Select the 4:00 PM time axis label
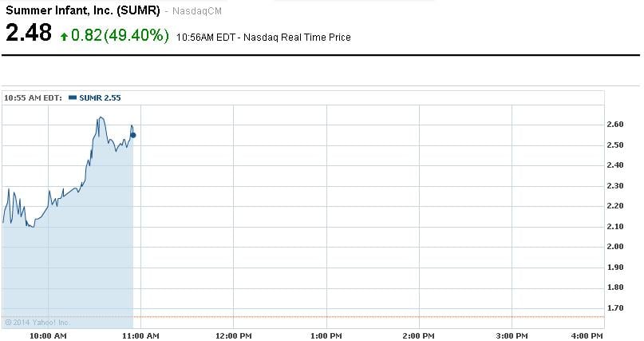Screen dimensions: 644x341 click(x=587, y=335)
